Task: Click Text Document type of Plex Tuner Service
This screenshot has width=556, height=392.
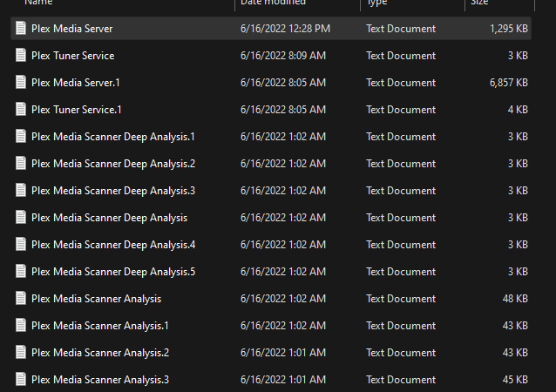Action: (401, 55)
